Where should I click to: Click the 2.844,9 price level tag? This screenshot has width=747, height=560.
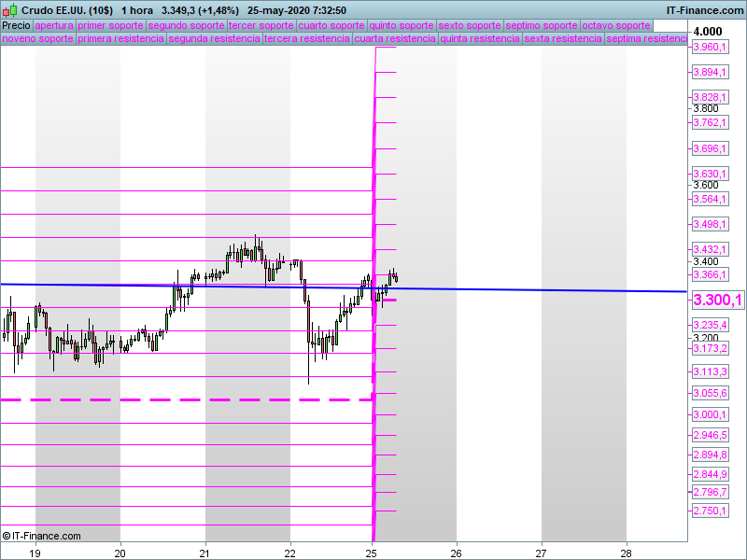[710, 474]
